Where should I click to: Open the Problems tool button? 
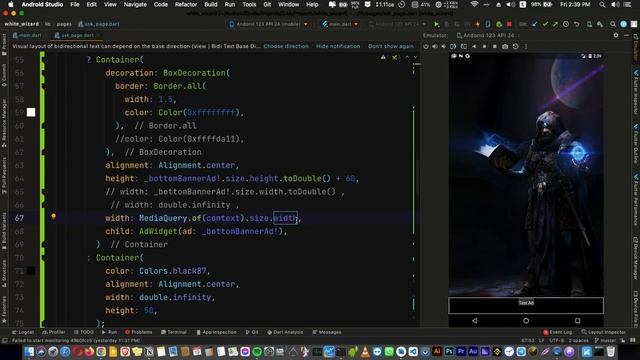point(138,332)
